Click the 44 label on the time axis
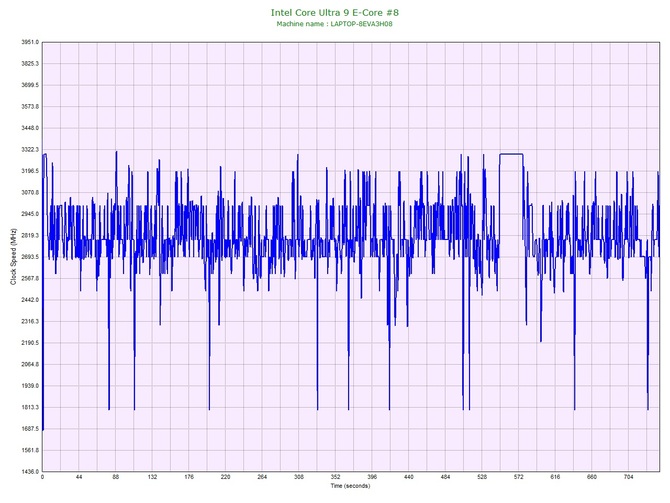Viewport: 670px width, 503px height. [79, 477]
